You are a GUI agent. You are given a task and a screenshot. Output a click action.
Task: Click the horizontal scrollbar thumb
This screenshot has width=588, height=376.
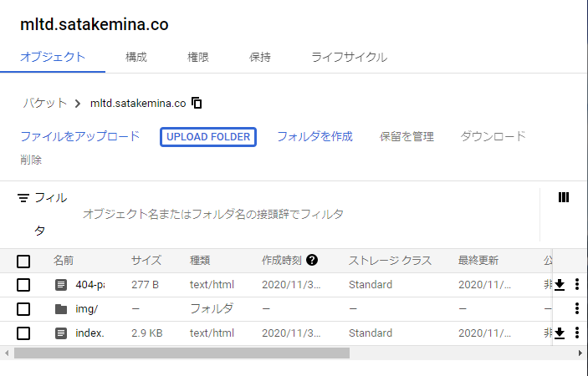[x=182, y=353]
